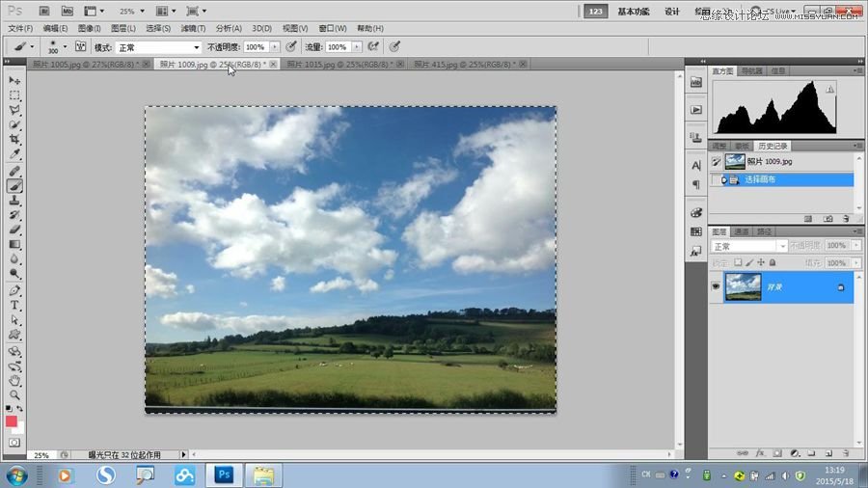Expand the 不透明度 opacity slider arrow
The image size is (868, 488).
click(275, 46)
